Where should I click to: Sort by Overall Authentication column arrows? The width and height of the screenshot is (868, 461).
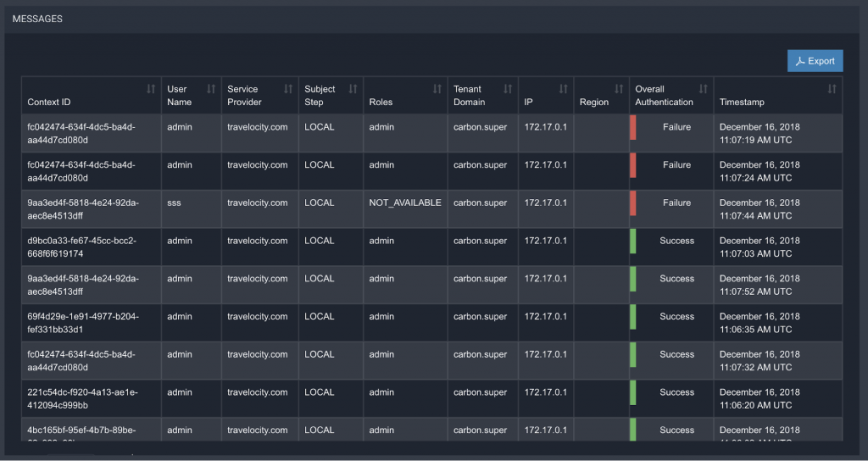pyautogui.click(x=703, y=89)
